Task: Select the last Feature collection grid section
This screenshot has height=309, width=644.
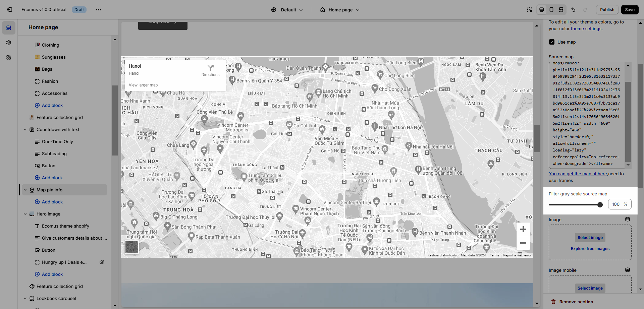Action: (60, 286)
